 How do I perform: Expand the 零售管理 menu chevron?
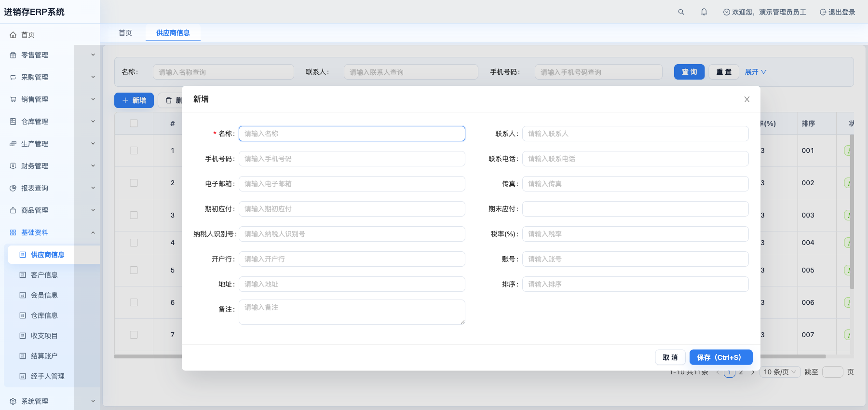point(93,55)
